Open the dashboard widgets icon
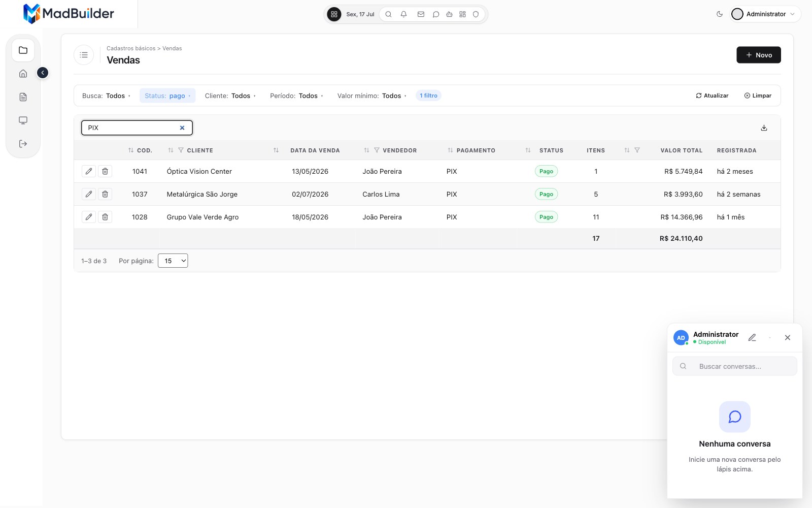 point(462,14)
